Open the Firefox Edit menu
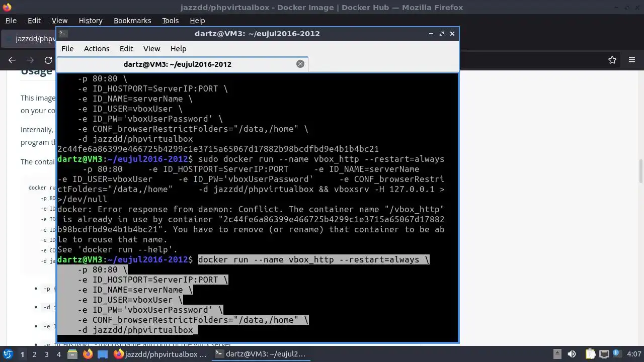This screenshot has height=362, width=644. pyautogui.click(x=34, y=21)
